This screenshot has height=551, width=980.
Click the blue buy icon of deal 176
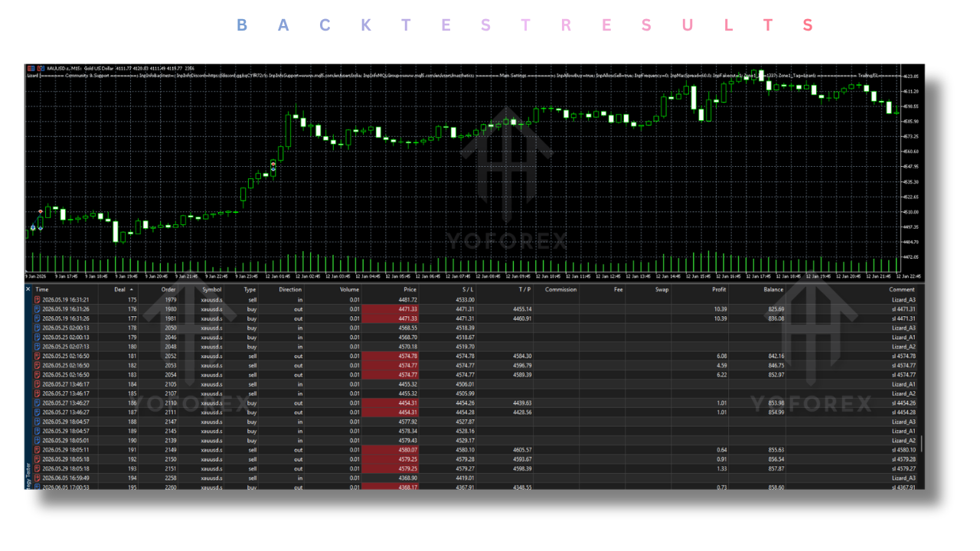point(38,309)
